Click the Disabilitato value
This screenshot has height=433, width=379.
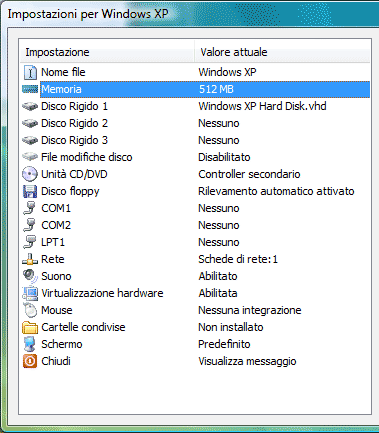coord(224,157)
